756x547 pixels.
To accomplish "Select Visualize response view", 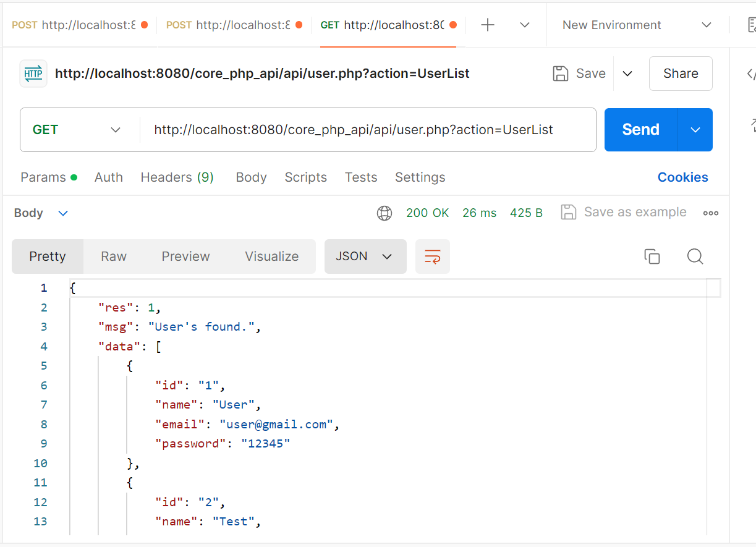I will click(x=272, y=257).
